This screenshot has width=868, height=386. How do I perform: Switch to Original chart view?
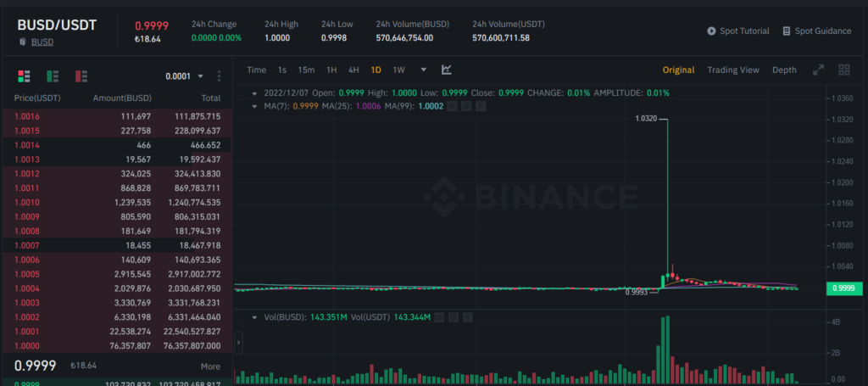click(678, 70)
